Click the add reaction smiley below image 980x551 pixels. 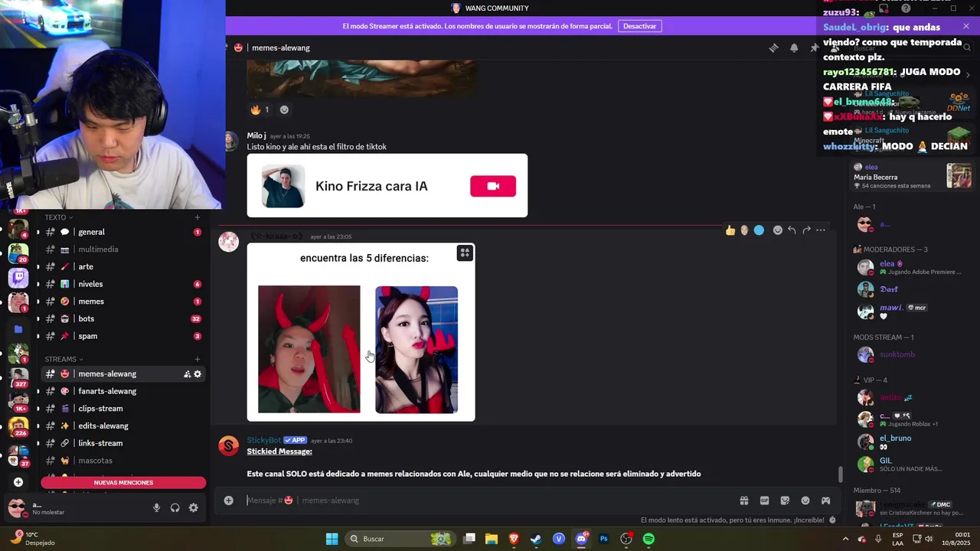click(284, 109)
